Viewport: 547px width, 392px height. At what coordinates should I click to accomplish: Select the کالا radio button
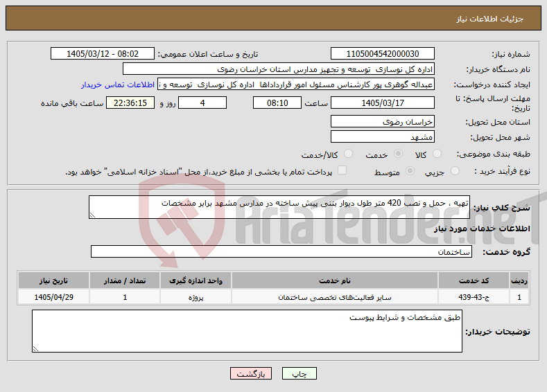437,154
